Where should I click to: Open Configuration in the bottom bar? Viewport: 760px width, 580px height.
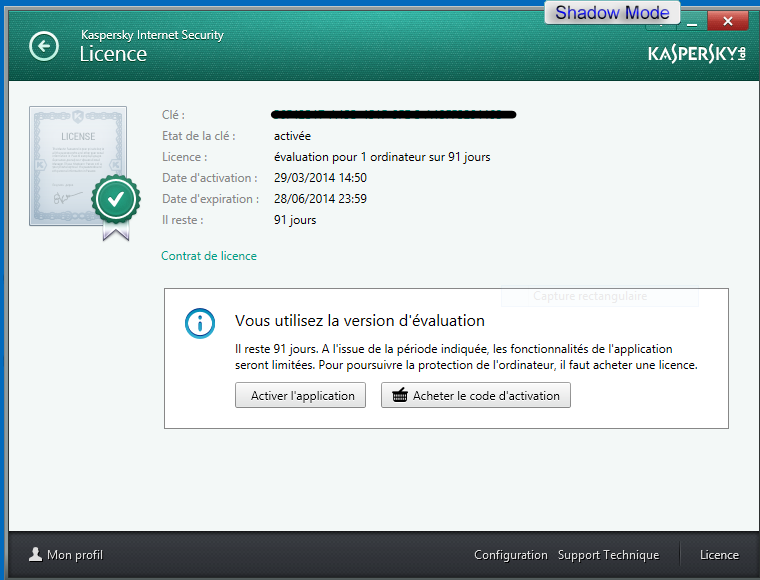511,555
